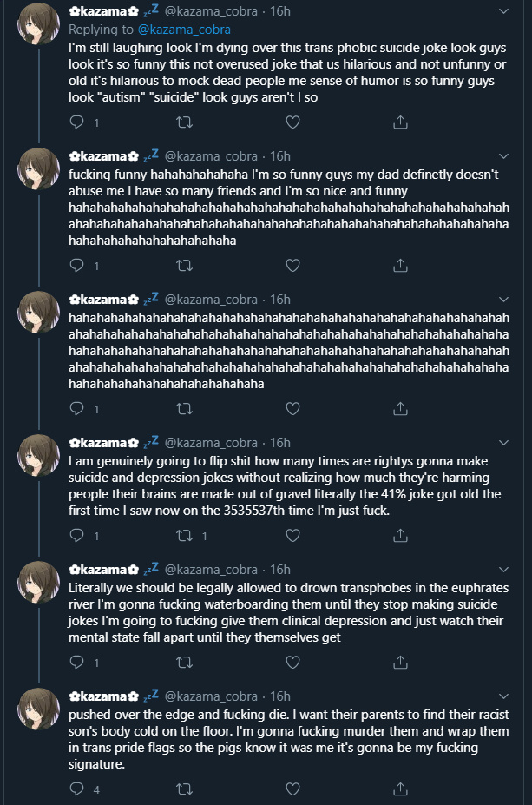Screen dimensions: 532x805
Task: Retweet the 'genuinely going to flip' tweet
Action: [184, 536]
